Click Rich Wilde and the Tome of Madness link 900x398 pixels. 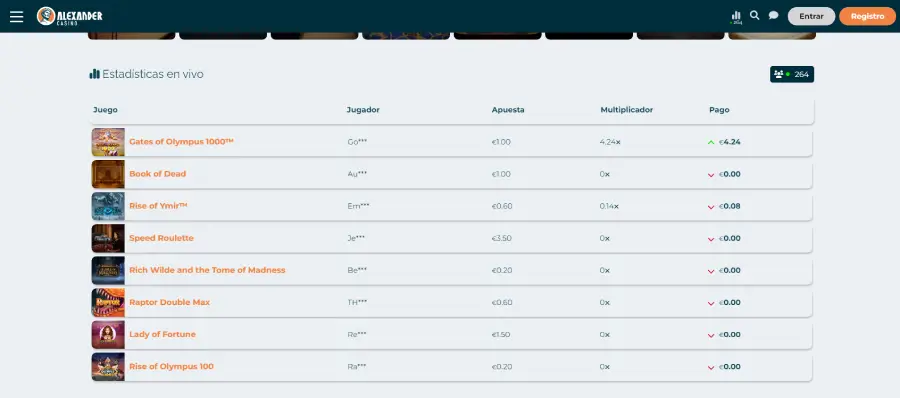(207, 270)
